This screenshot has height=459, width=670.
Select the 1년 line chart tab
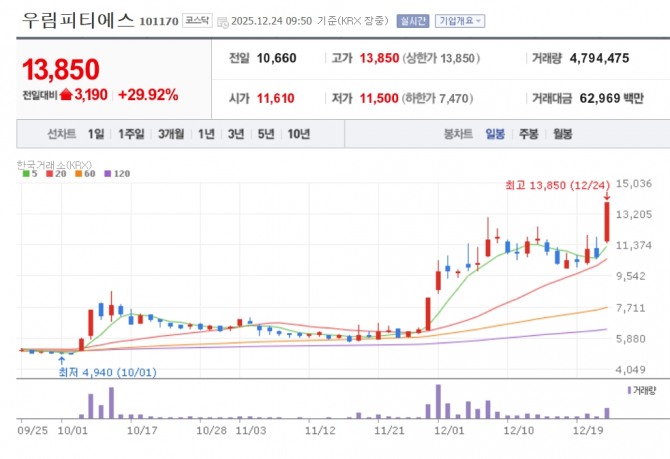point(206,134)
